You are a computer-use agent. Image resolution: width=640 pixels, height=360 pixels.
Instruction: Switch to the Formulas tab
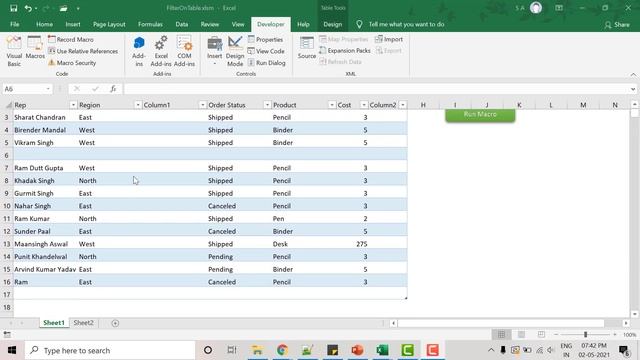(x=150, y=24)
